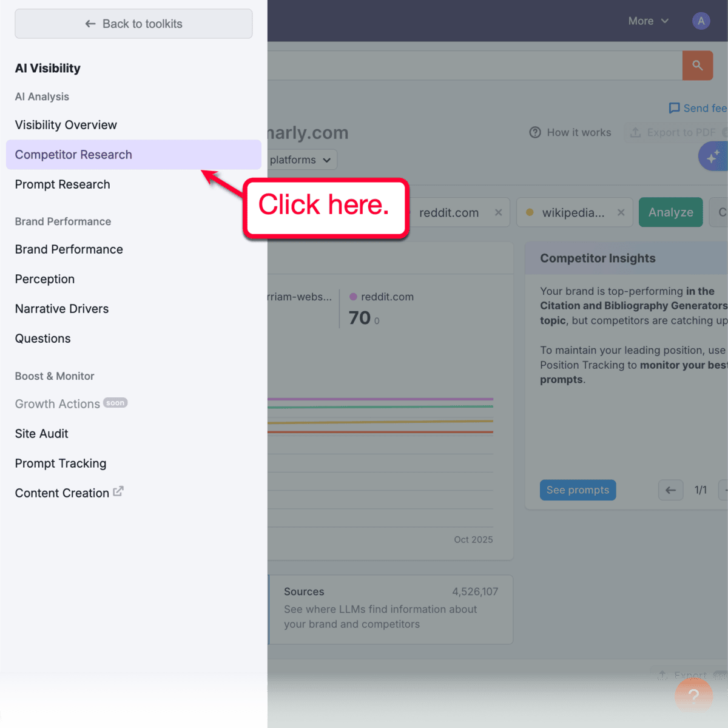This screenshot has height=728, width=728.
Task: Click the How it works question mark icon
Action: coord(535,132)
